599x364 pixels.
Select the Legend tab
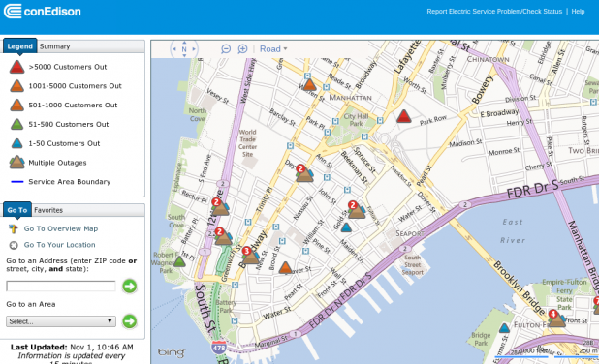19,46
